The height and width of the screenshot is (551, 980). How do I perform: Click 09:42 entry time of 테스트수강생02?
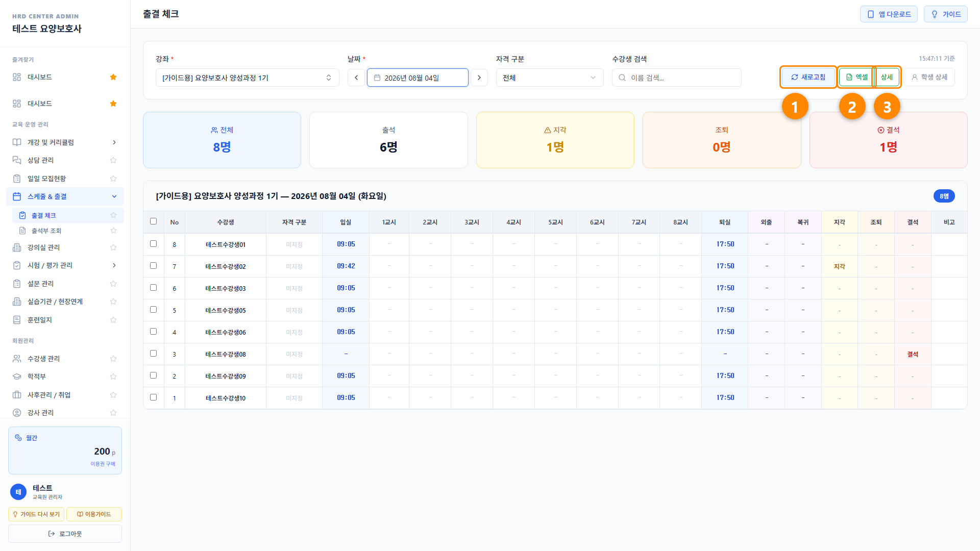coord(346,266)
